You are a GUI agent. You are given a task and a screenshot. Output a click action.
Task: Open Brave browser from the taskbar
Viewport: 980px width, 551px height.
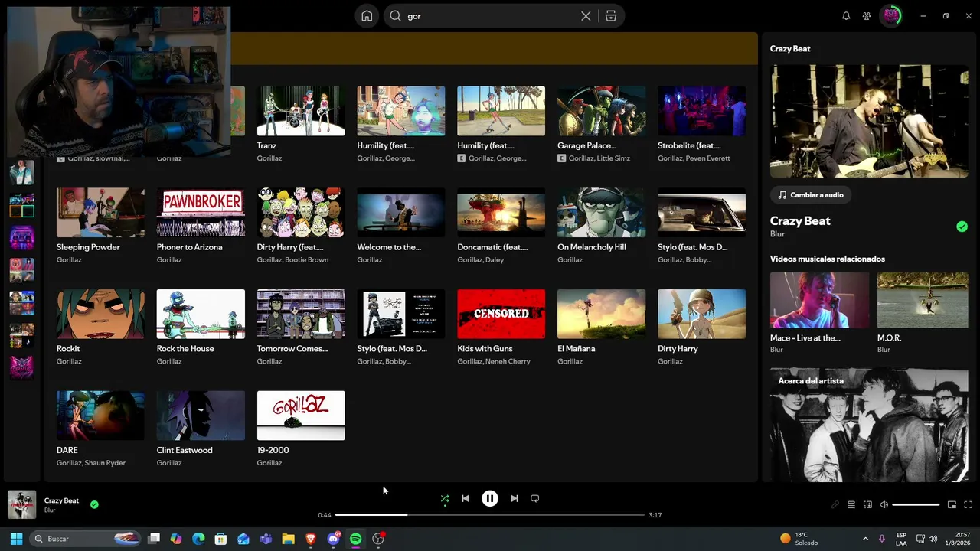click(311, 539)
